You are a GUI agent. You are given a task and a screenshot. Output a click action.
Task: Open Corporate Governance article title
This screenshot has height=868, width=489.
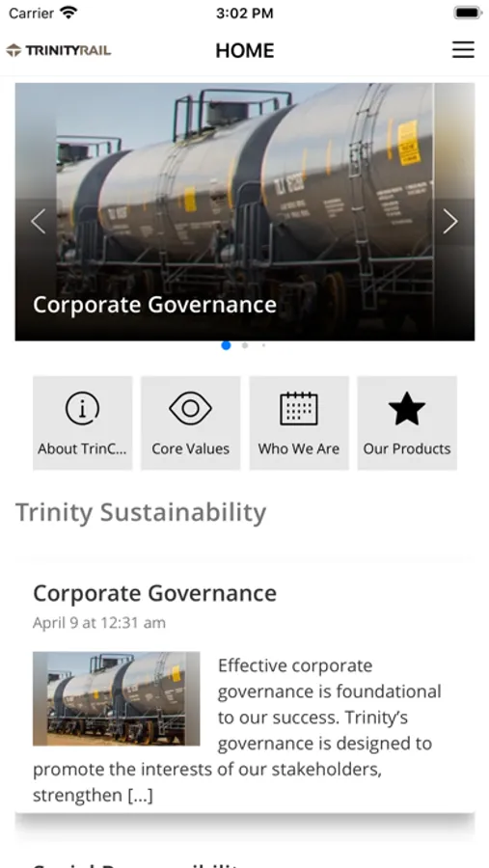[x=154, y=593]
